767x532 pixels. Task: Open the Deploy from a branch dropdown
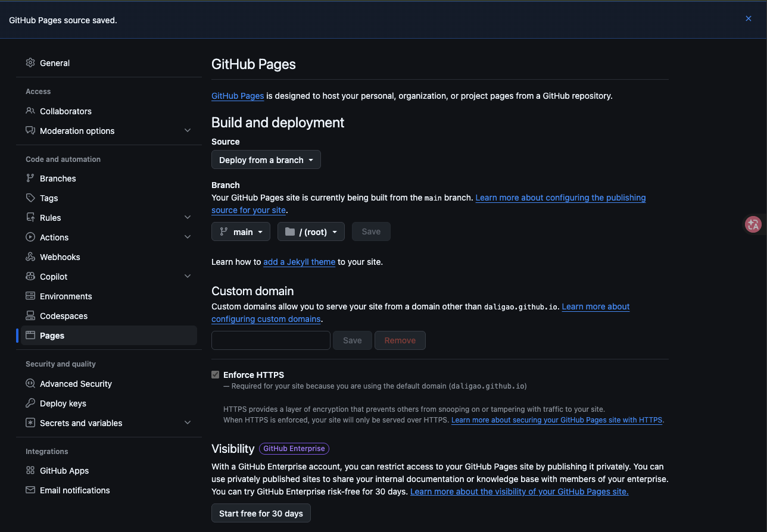point(266,159)
